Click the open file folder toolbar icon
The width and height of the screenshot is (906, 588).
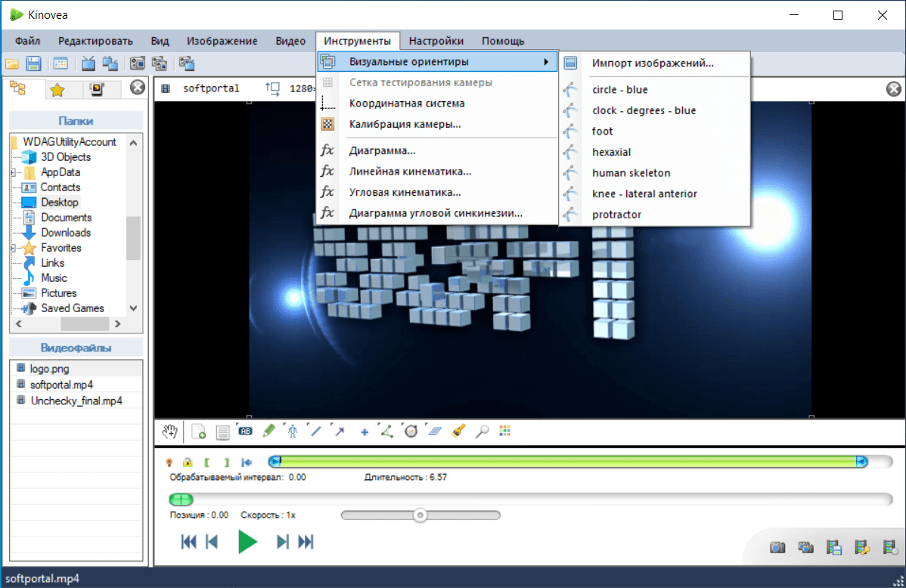pyautogui.click(x=12, y=63)
